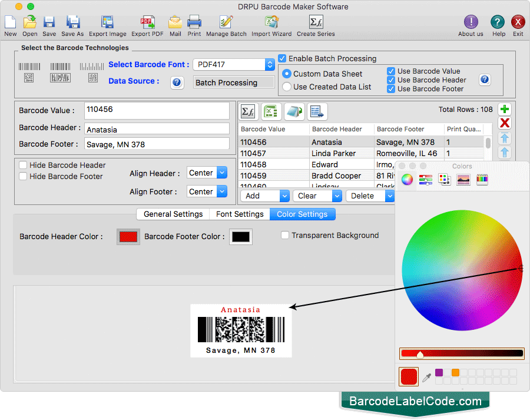The image size is (530, 420).
Task: Click the Barcode Footer column header
Action: pos(409,129)
